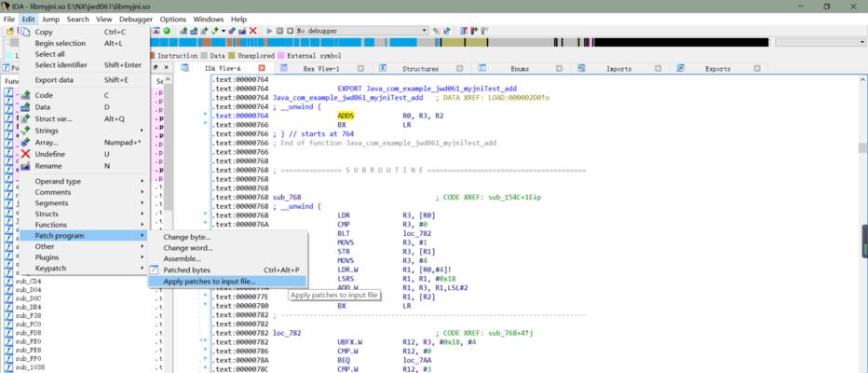Image resolution: width=868 pixels, height=373 pixels.
Task: Open the Debugger menu
Action: [136, 19]
